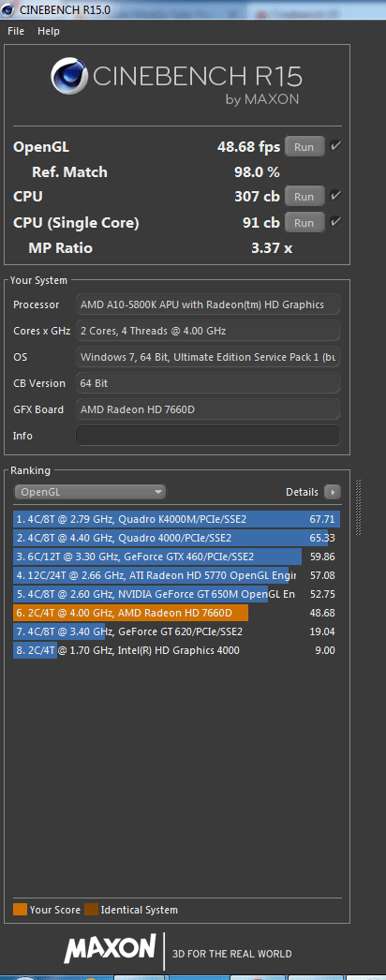This screenshot has height=980, width=386.
Task: Click the CB Version field
Action: 208,383
